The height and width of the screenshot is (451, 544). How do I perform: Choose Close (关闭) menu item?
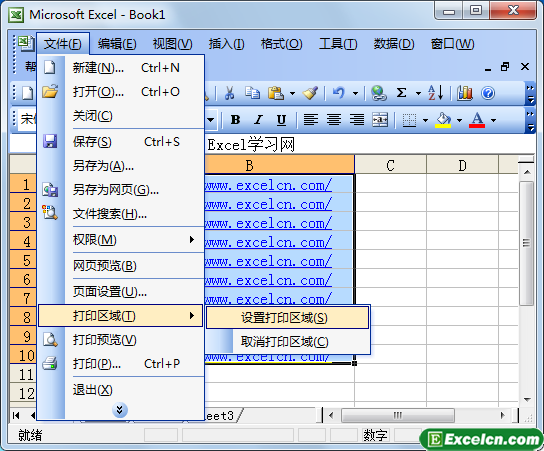(121, 116)
